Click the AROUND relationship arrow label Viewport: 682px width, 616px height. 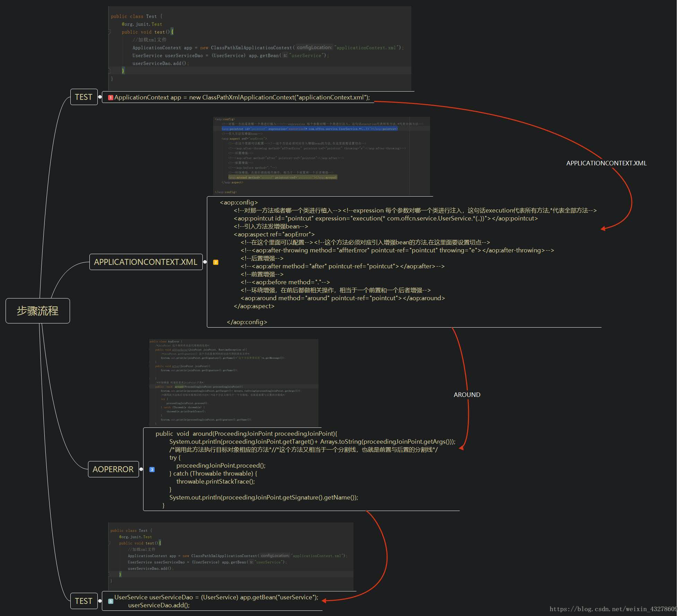pyautogui.click(x=467, y=395)
